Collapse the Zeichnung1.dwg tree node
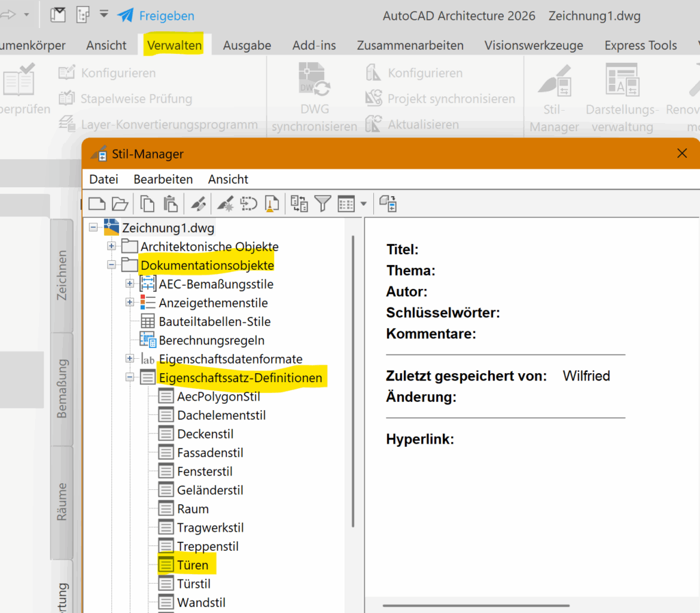This screenshot has width=700, height=613. (93, 228)
